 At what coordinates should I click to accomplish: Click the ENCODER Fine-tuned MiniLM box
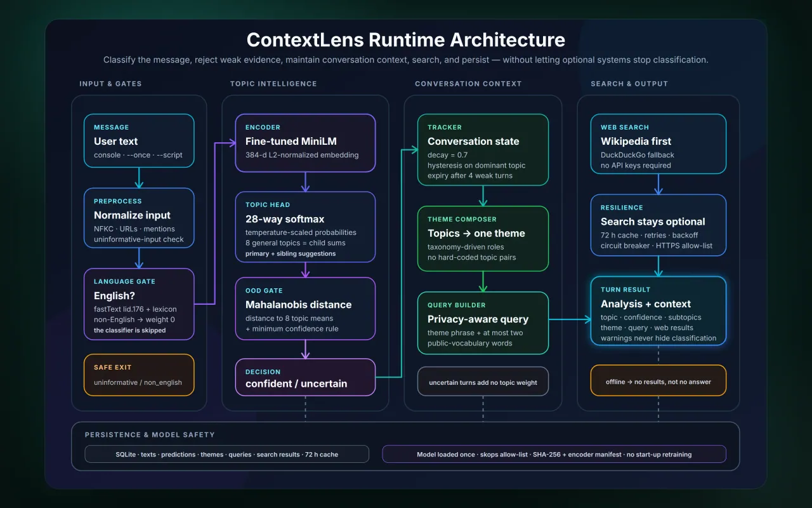305,143
